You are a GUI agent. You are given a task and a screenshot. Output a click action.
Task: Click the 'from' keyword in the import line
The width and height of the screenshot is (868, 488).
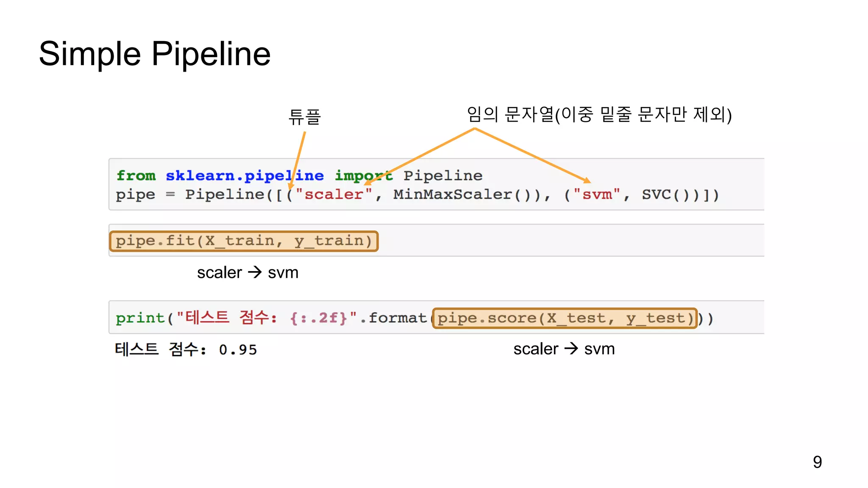(136, 175)
